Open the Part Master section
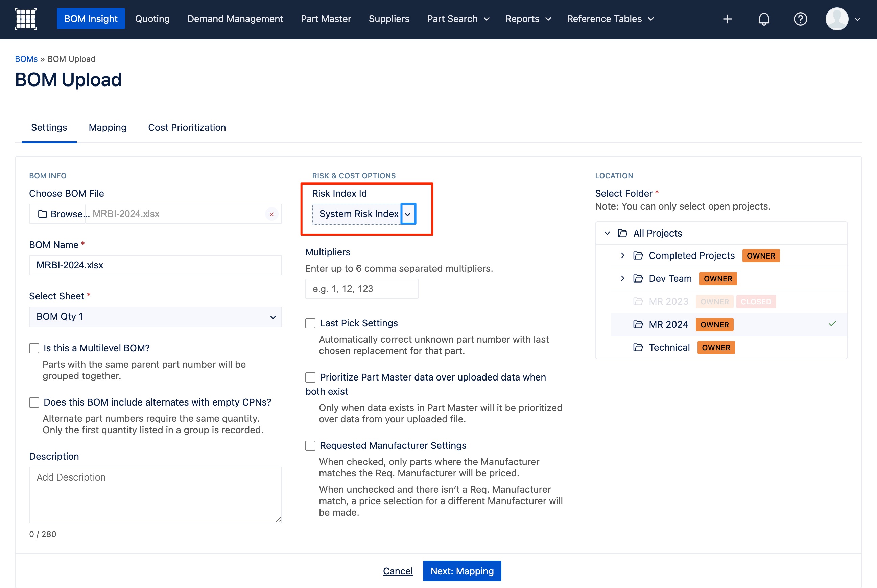The image size is (877, 588). pos(326,19)
